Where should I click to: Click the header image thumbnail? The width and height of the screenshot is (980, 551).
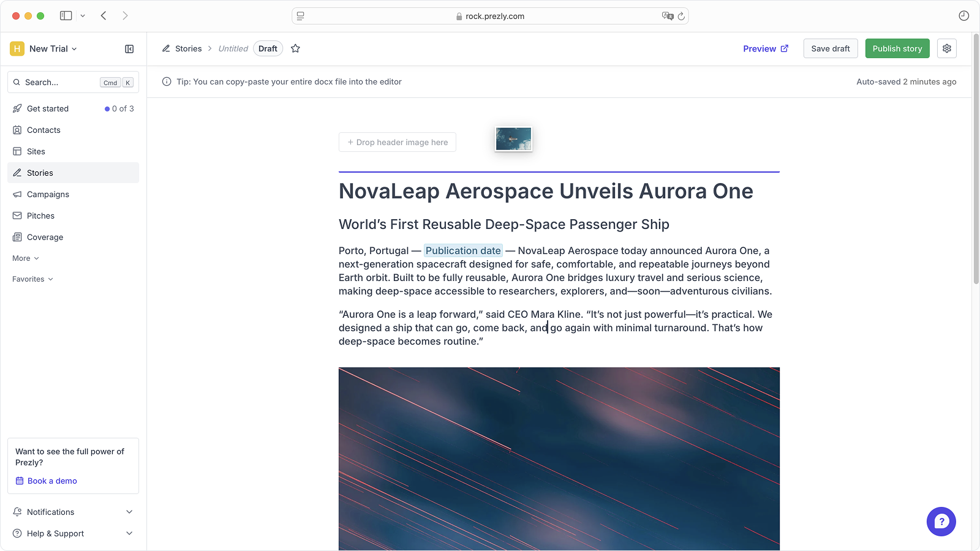click(513, 139)
